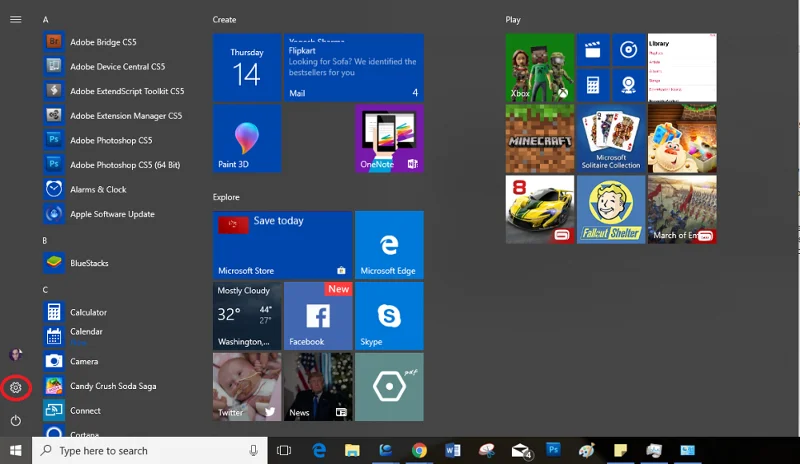Open the March of Empires tile
The width and height of the screenshot is (800, 464).
[682, 209]
